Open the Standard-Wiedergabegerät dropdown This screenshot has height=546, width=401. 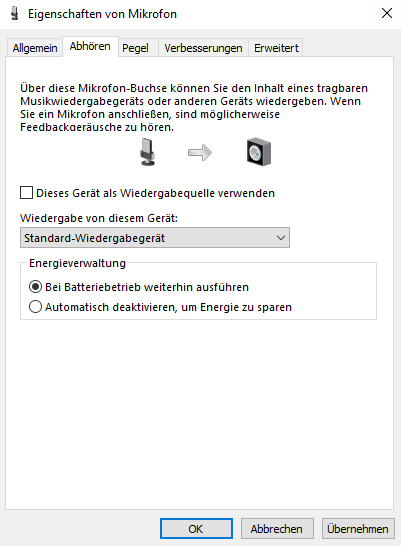(155, 238)
